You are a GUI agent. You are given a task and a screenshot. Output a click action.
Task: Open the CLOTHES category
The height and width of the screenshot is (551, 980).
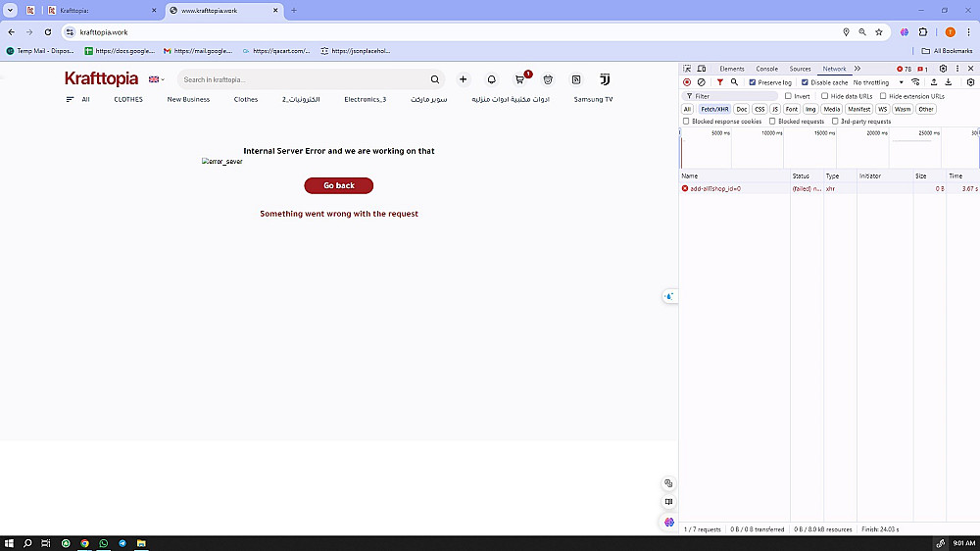[128, 99]
